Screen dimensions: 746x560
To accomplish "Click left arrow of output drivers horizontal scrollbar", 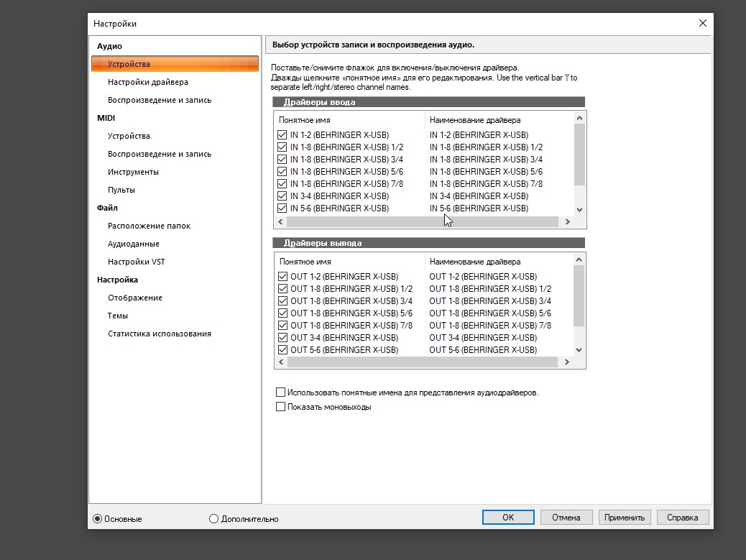I will 281,362.
